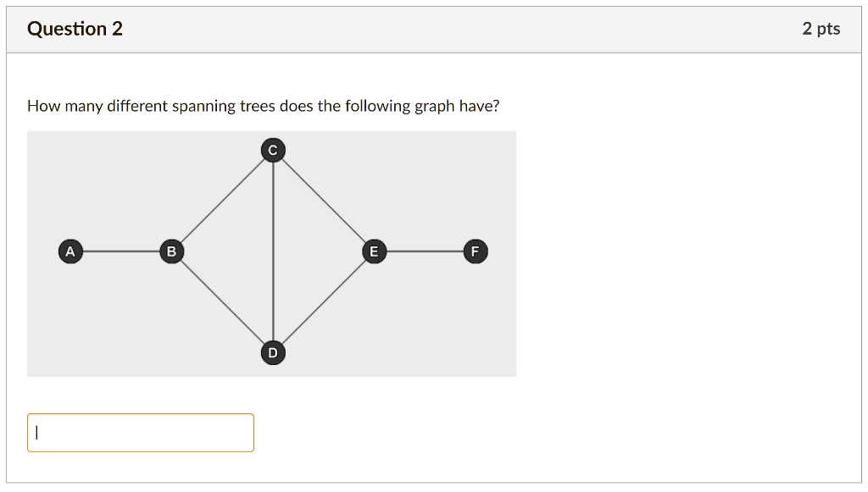The width and height of the screenshot is (868, 492).
Task: Click node D at the bottom
Action: coord(272,352)
